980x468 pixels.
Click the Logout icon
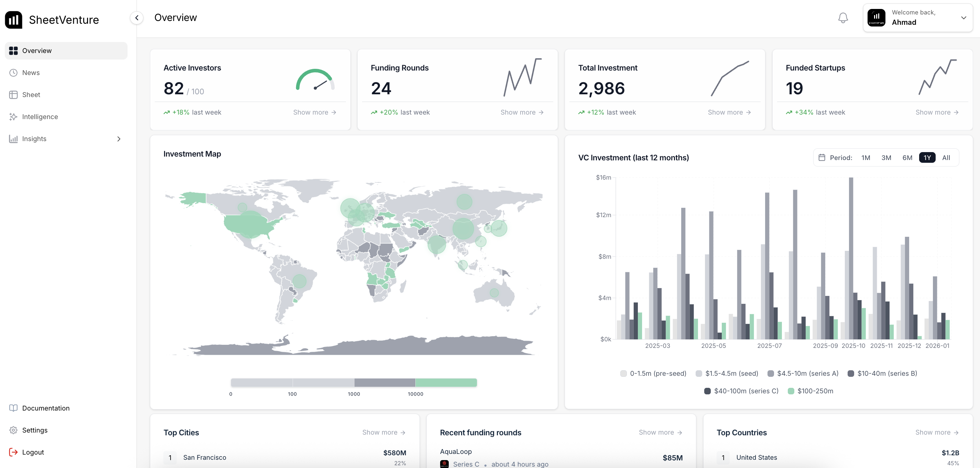click(13, 453)
